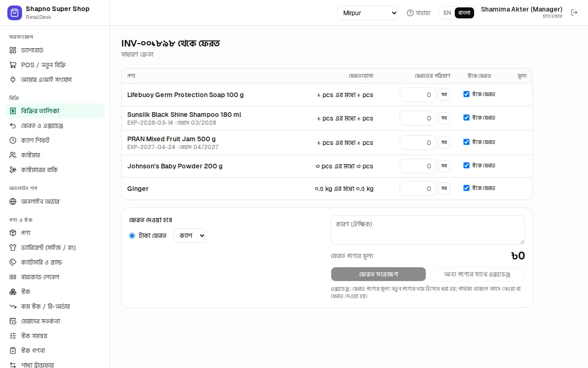Open কম স্টক / রি-অর্ডার trend icon
588x368 pixels.
[13, 306]
